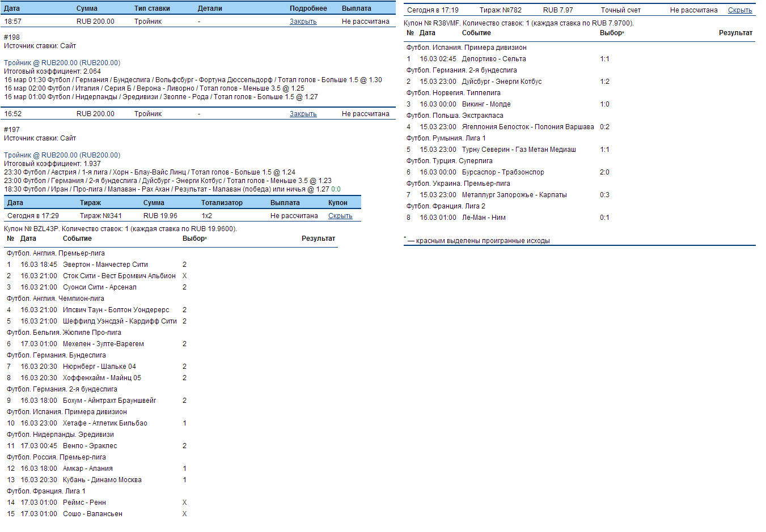Viewport: 766px width, 532px height.
Task: Click the RUB 19.96 amount
Action: click(160, 216)
